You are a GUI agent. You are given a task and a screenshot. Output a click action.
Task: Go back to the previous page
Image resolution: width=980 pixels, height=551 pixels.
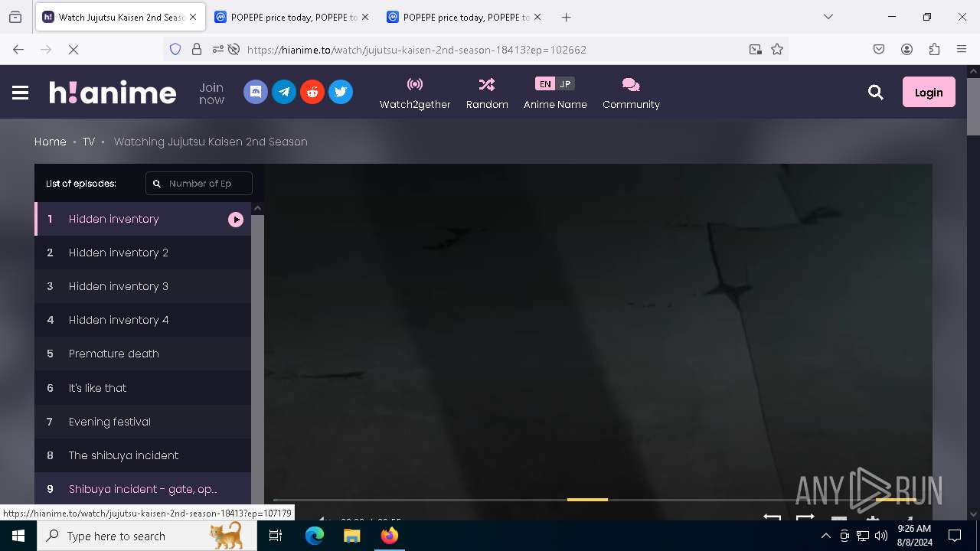point(18,49)
